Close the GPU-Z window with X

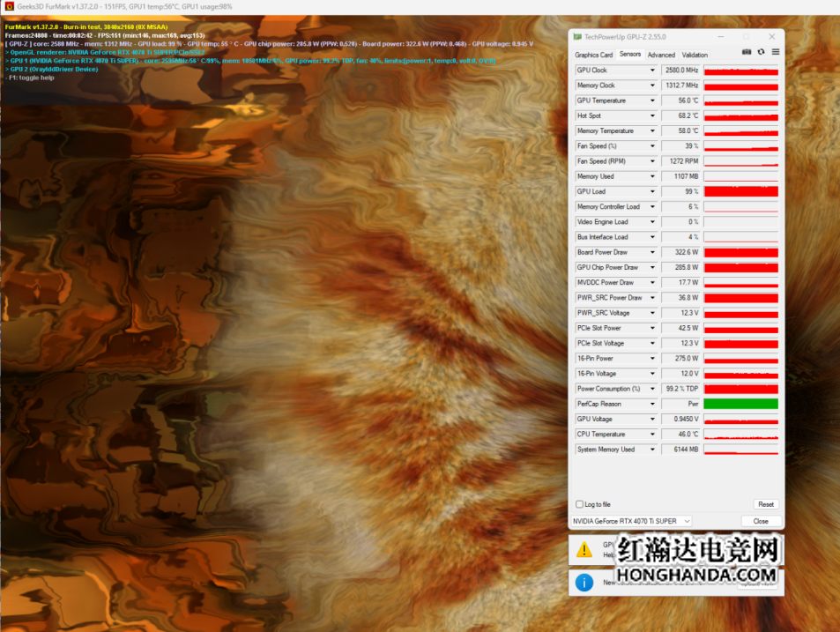click(x=771, y=37)
